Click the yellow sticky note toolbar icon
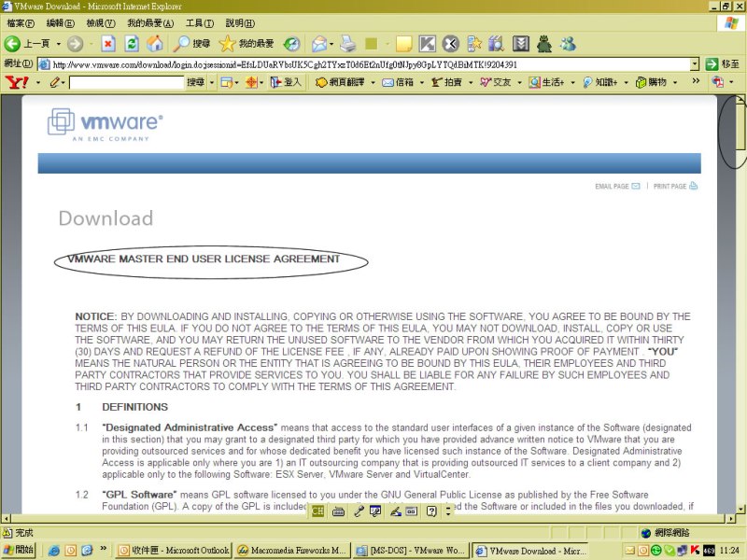This screenshot has width=747, height=560. (403, 44)
